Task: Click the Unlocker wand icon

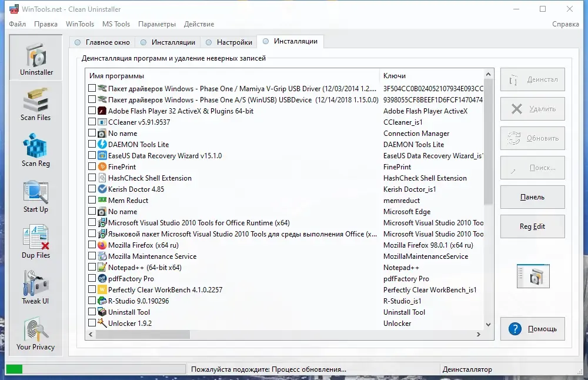Action: pyautogui.click(x=102, y=323)
